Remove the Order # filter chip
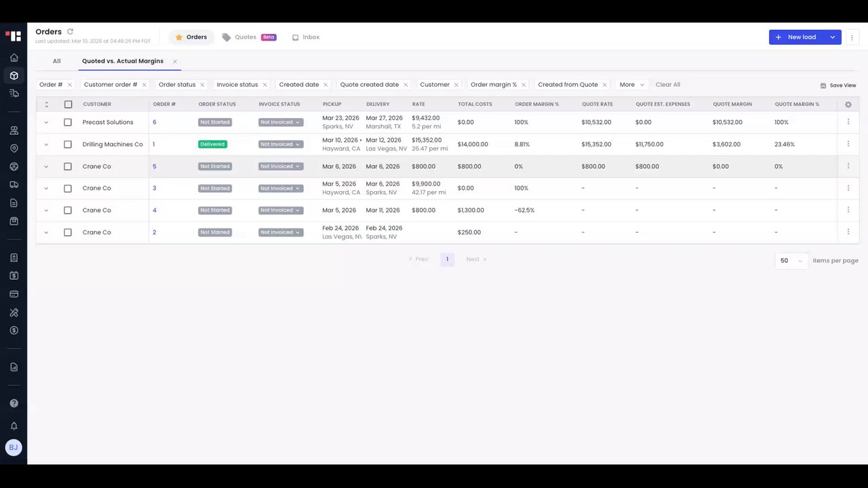 pyautogui.click(x=69, y=85)
